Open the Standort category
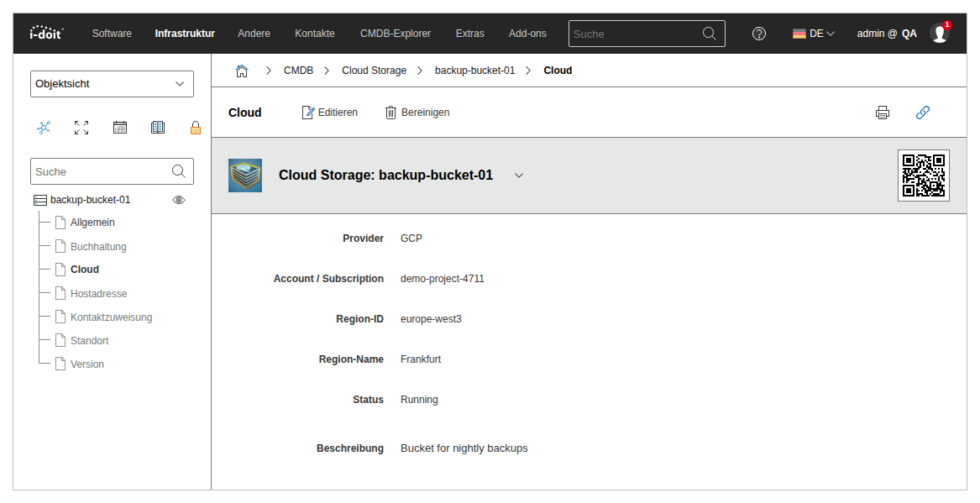 89,341
